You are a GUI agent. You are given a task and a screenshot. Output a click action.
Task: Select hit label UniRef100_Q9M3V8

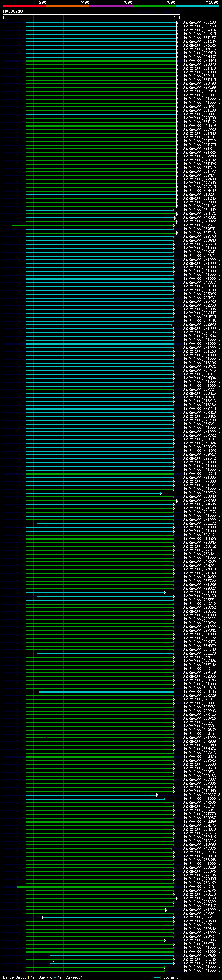(199, 61)
